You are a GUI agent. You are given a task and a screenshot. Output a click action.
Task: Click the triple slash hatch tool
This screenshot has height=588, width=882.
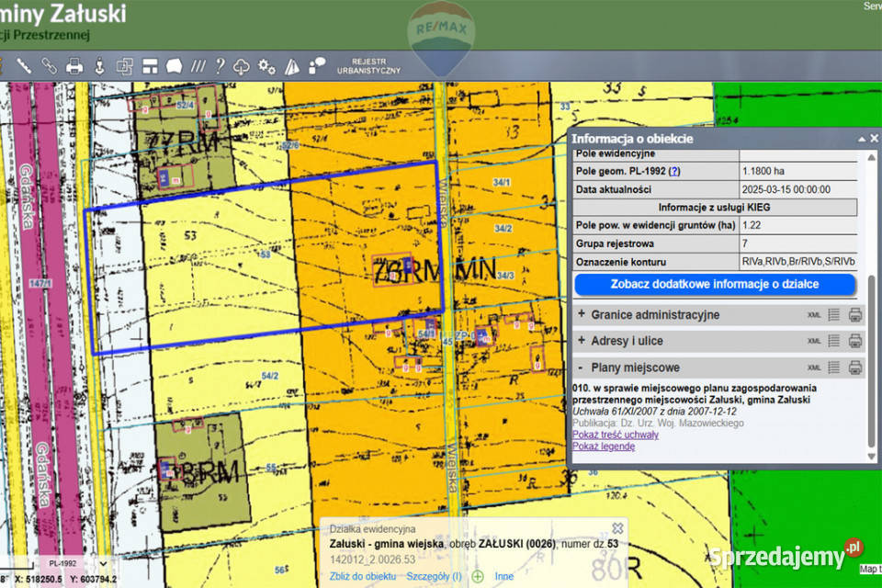tap(198, 66)
